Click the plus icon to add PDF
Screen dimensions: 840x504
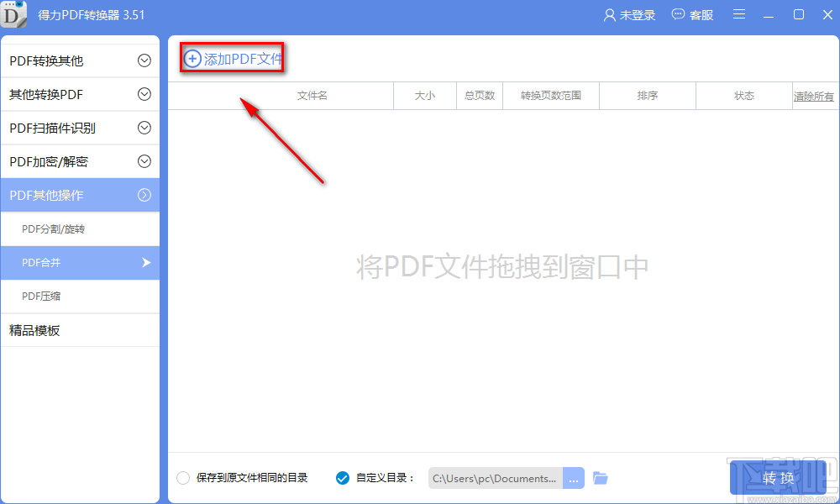point(192,59)
